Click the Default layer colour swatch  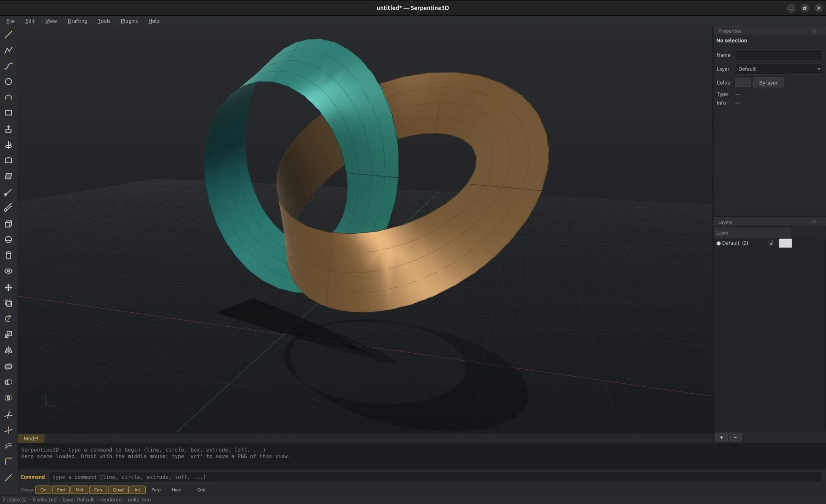pyautogui.click(x=785, y=243)
